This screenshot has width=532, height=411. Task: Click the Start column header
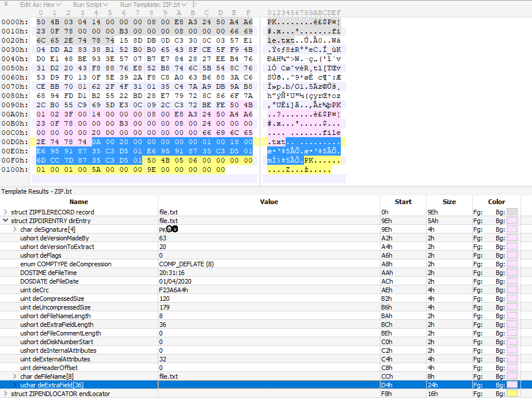pos(403,201)
